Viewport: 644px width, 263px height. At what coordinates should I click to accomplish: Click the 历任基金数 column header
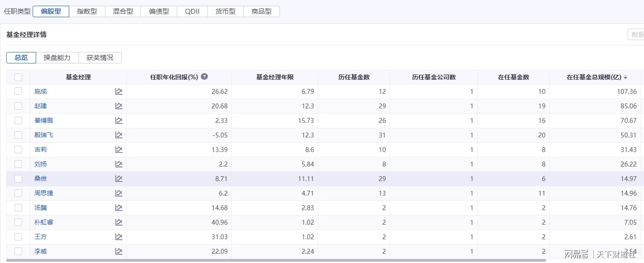click(354, 77)
